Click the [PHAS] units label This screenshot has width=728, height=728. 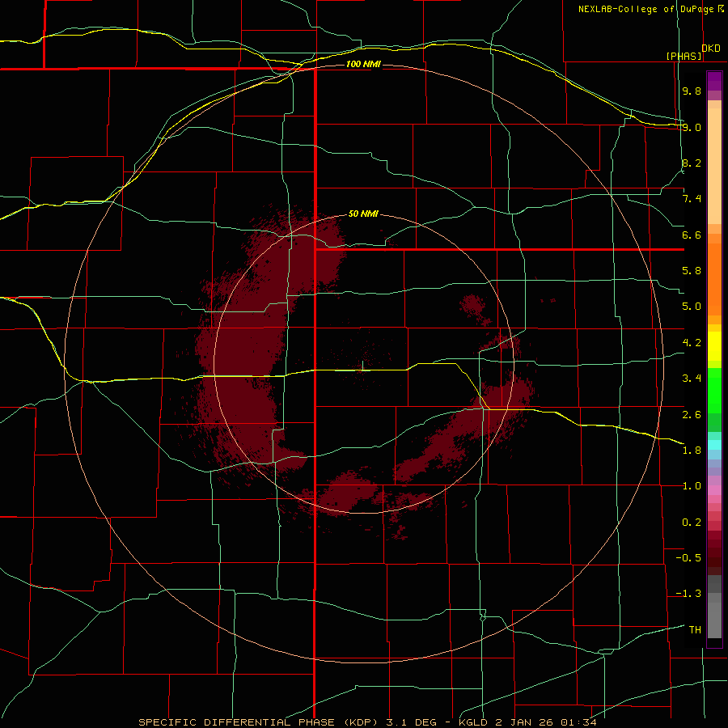[x=684, y=56]
